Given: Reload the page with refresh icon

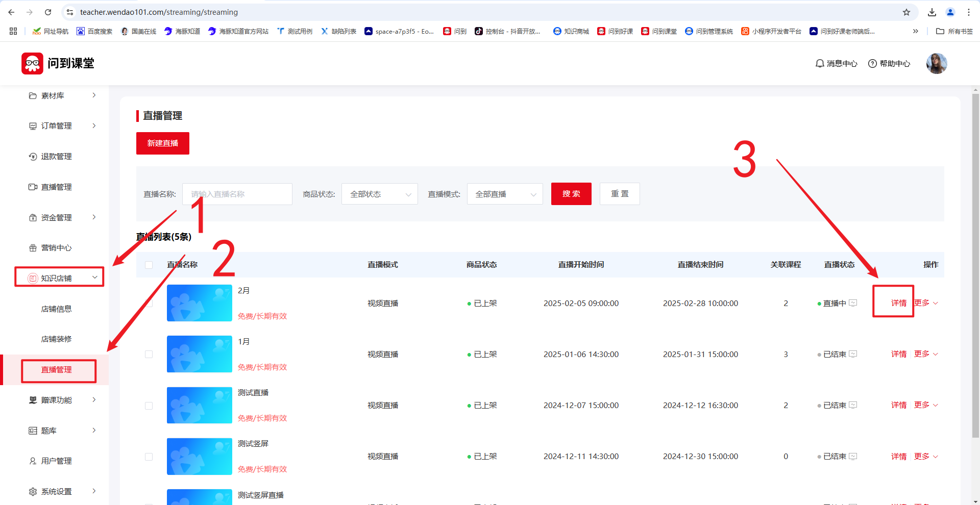Looking at the screenshot, I should (48, 12).
